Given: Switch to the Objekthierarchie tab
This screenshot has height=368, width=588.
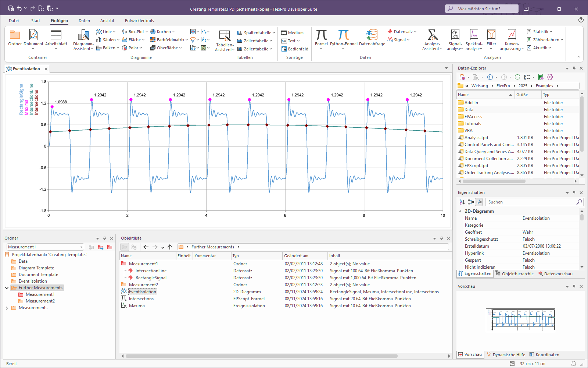Looking at the screenshot, I should click(514, 274).
